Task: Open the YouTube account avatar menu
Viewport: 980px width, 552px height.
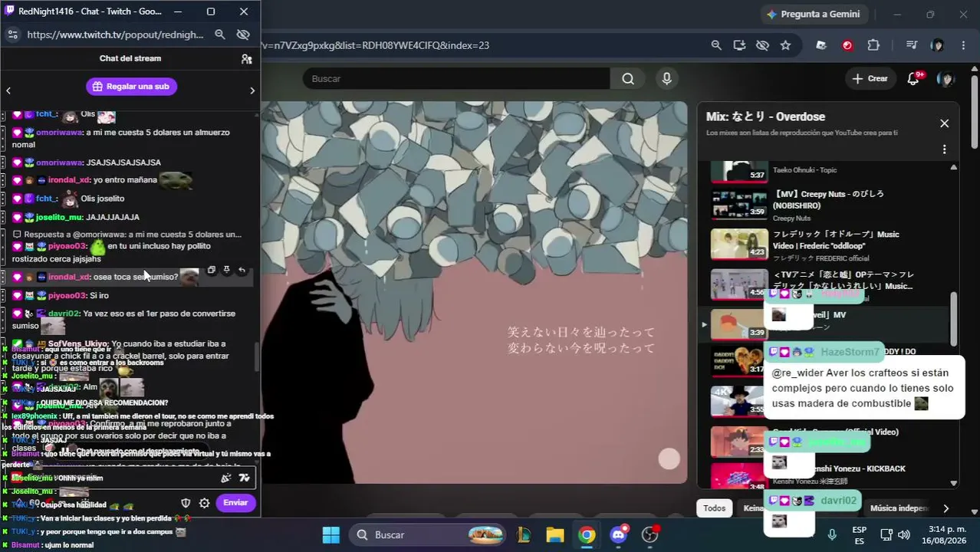Action: tap(946, 78)
